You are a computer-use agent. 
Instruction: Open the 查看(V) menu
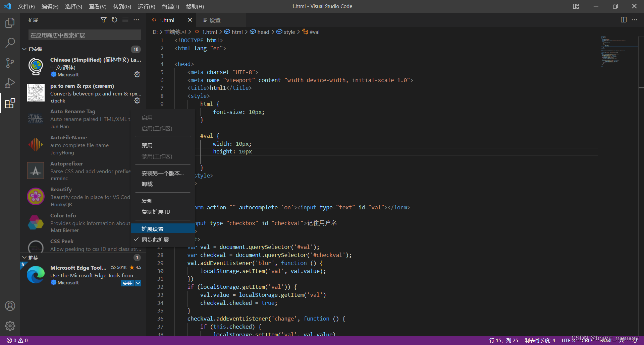tap(98, 6)
